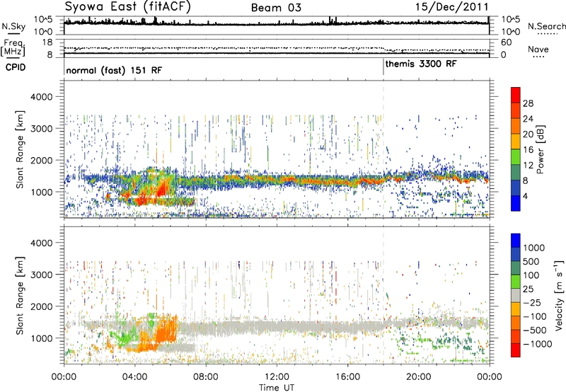Select the "themis 3300 RF" CPID text
The height and width of the screenshot is (392, 566).
coord(421,64)
